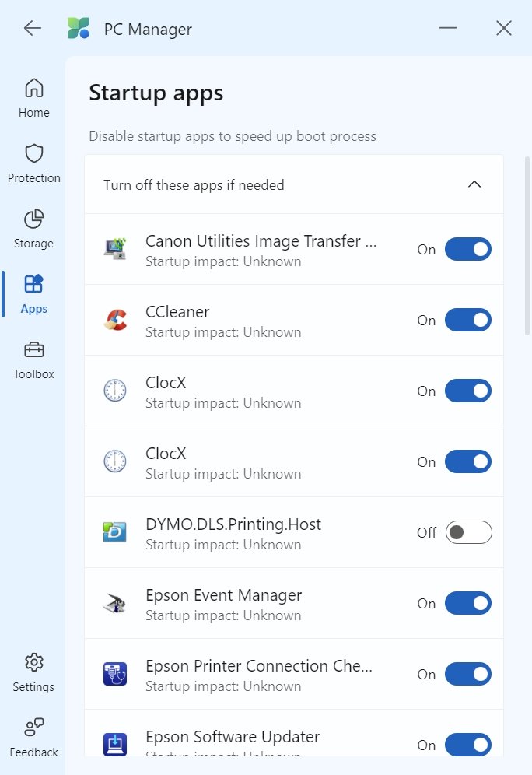Click the PC Manager logo icon
The height and width of the screenshot is (775, 532).
point(79,29)
